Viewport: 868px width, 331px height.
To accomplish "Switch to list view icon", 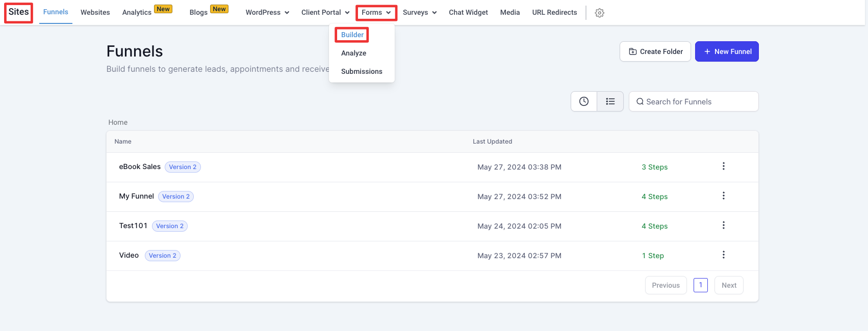I will click(610, 101).
